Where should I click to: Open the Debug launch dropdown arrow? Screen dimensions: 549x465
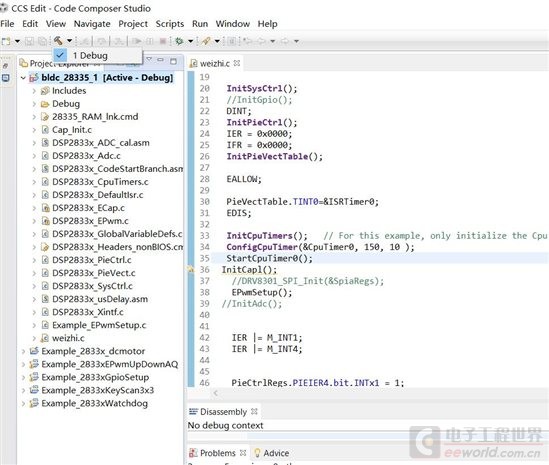click(190, 41)
